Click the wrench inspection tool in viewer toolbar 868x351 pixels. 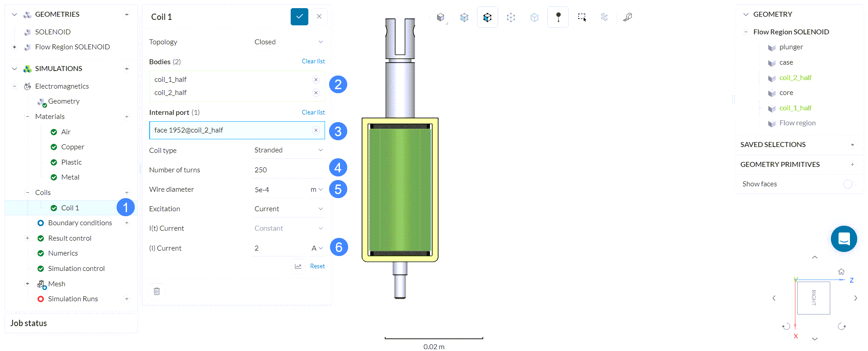pos(627,17)
